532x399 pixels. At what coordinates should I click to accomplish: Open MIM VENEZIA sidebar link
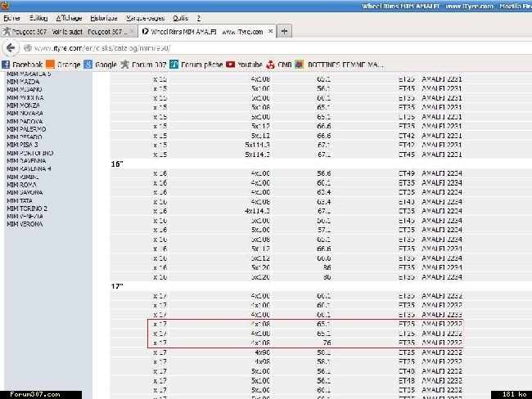25,216
